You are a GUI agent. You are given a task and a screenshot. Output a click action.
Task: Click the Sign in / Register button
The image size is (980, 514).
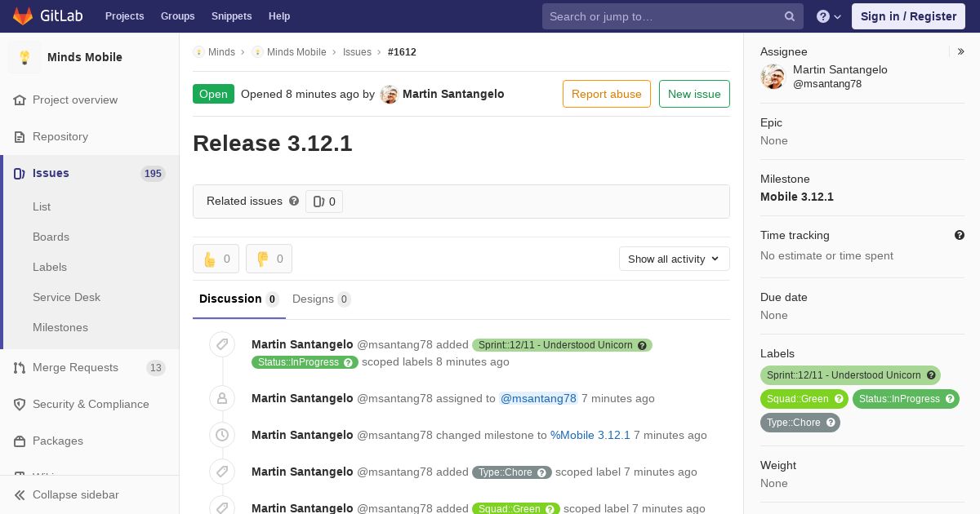pyautogui.click(x=908, y=16)
